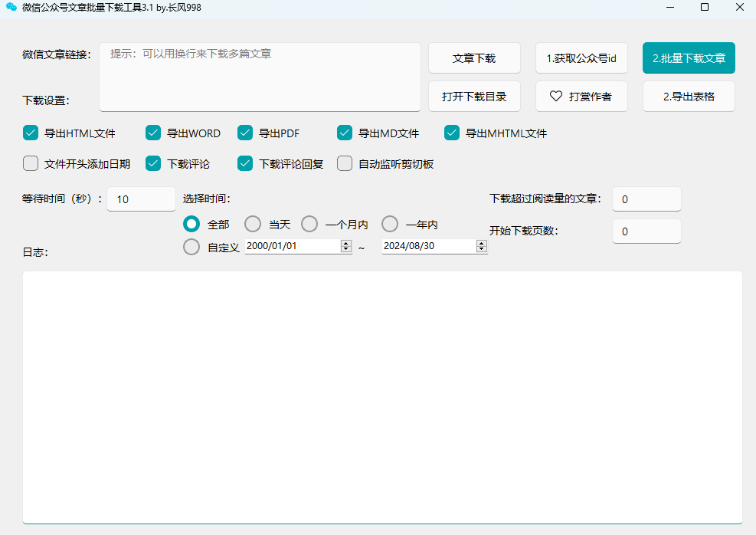Close the download tool window
The width and height of the screenshot is (756, 535).
click(740, 7)
